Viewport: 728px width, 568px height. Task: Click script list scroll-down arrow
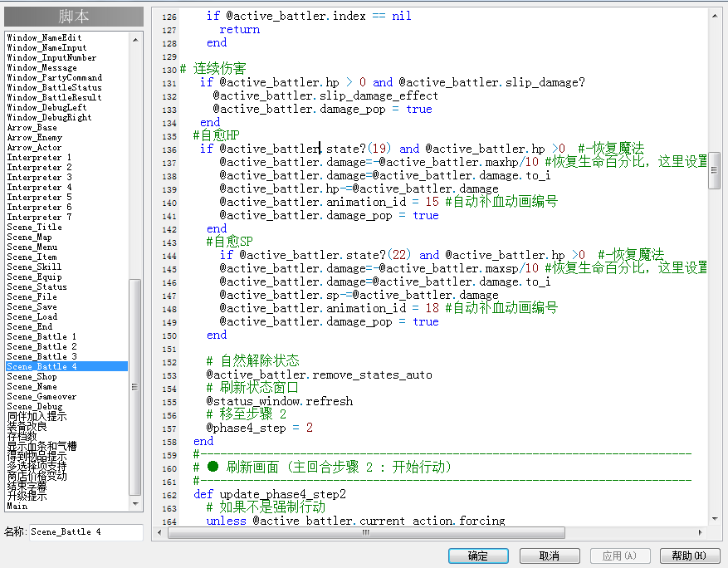(135, 504)
